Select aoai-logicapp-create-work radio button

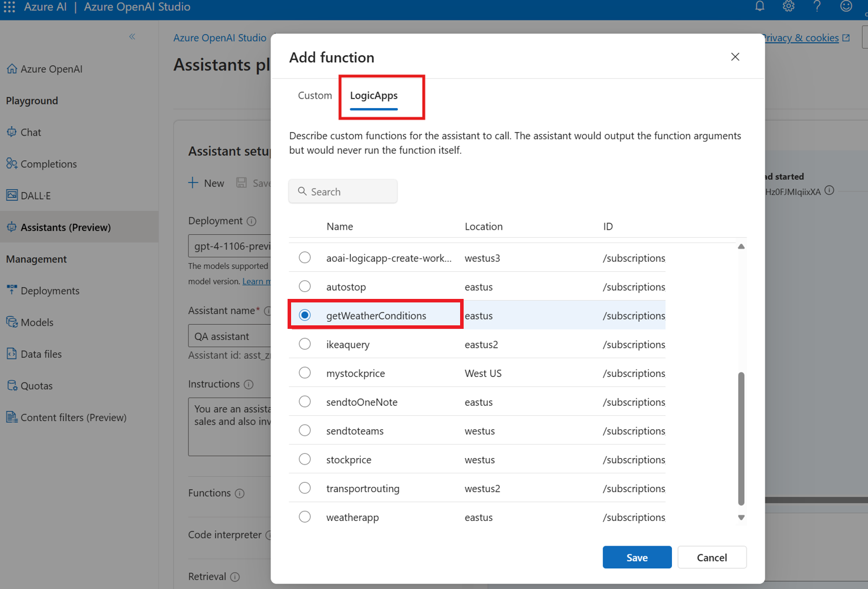(305, 258)
